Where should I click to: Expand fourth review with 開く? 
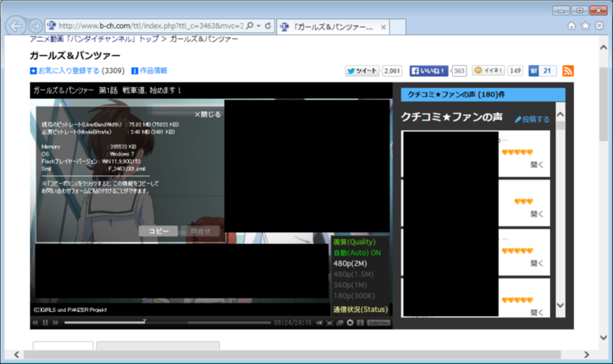(537, 313)
